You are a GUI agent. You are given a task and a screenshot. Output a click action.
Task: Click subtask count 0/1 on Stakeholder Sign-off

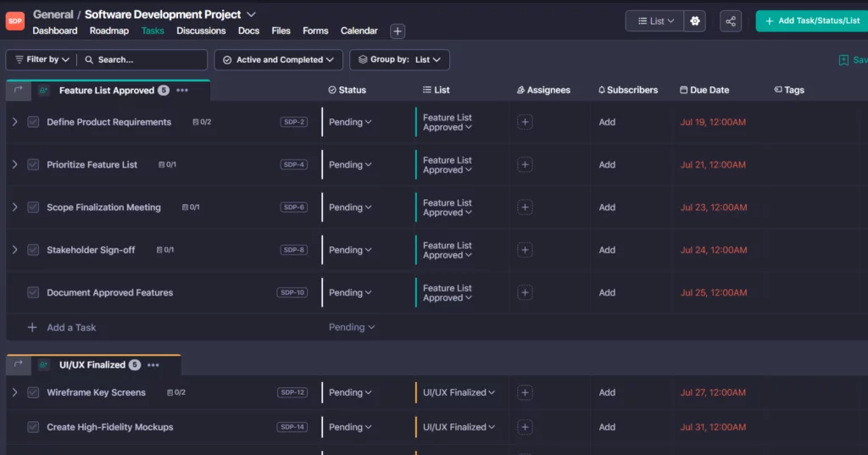tap(165, 250)
